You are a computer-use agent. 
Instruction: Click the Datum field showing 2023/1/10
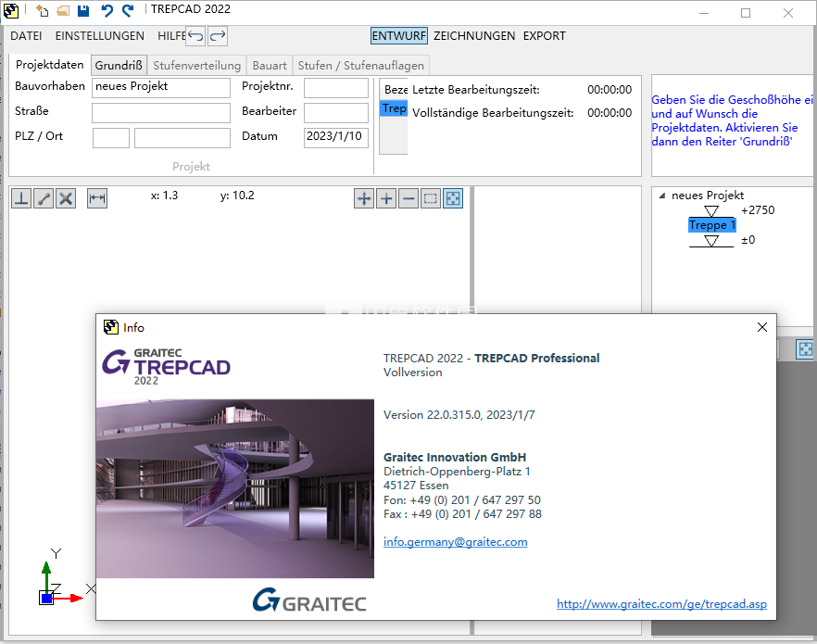336,137
